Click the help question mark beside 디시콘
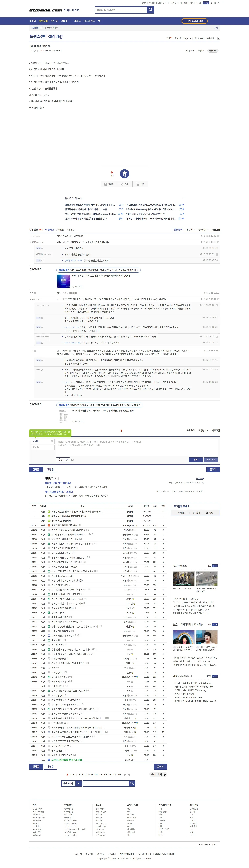Image resolution: width=249 pixels, height=868 pixels. coord(72,460)
